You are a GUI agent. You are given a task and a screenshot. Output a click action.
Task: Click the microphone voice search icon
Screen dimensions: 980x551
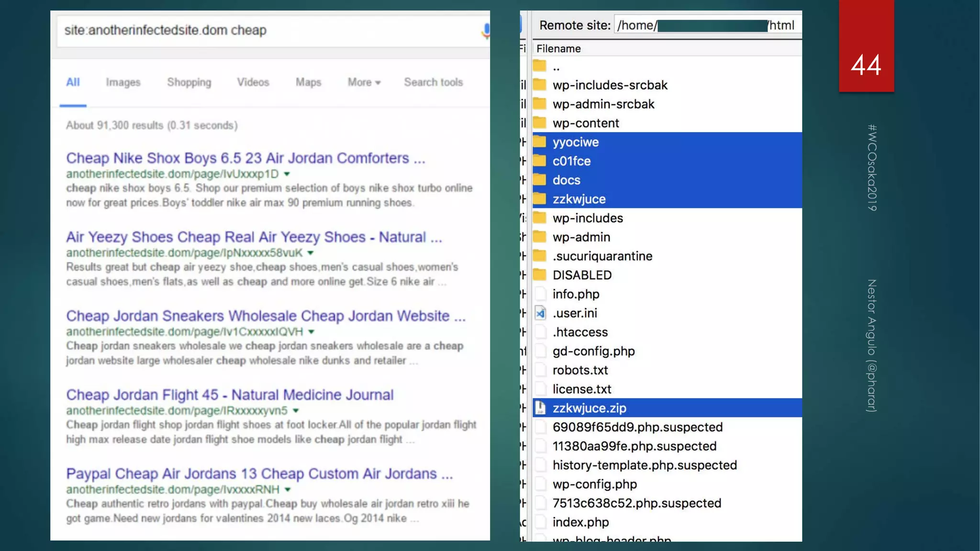[x=485, y=31]
